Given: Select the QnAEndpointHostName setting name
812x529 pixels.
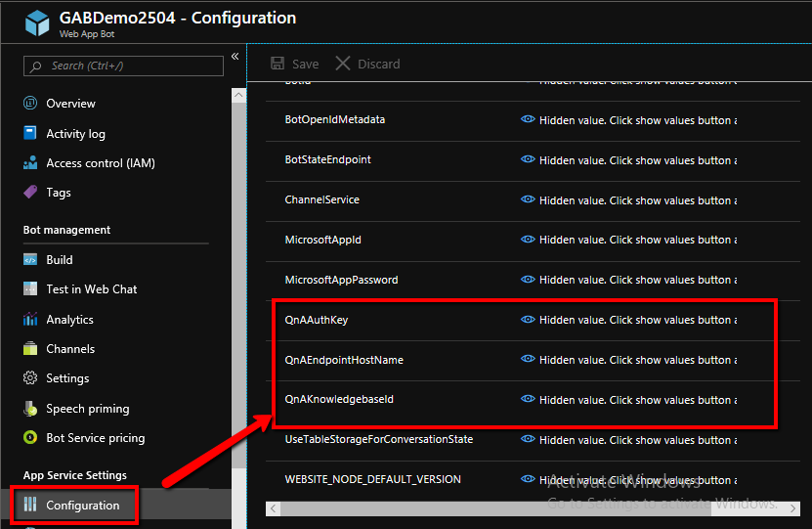Looking at the screenshot, I should [x=344, y=360].
